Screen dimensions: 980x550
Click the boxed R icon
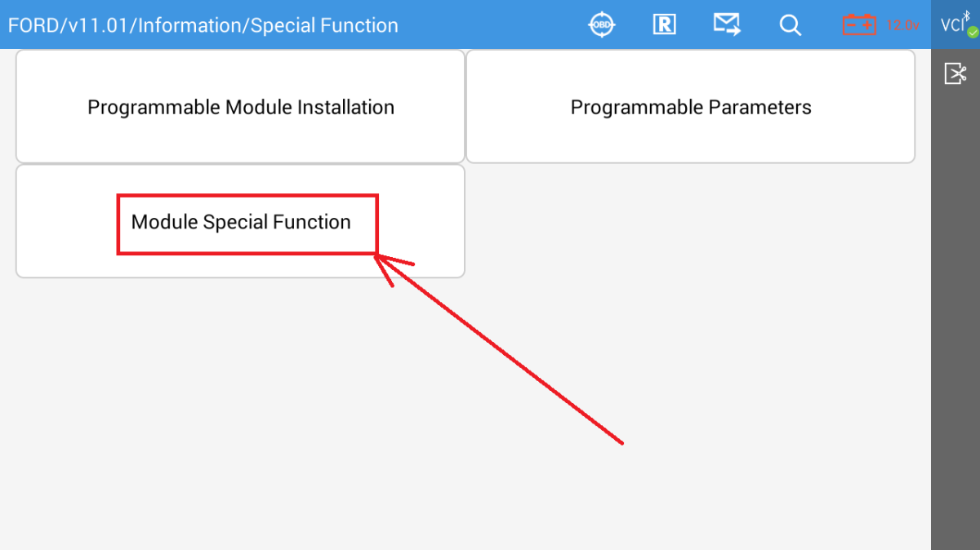[x=664, y=24]
